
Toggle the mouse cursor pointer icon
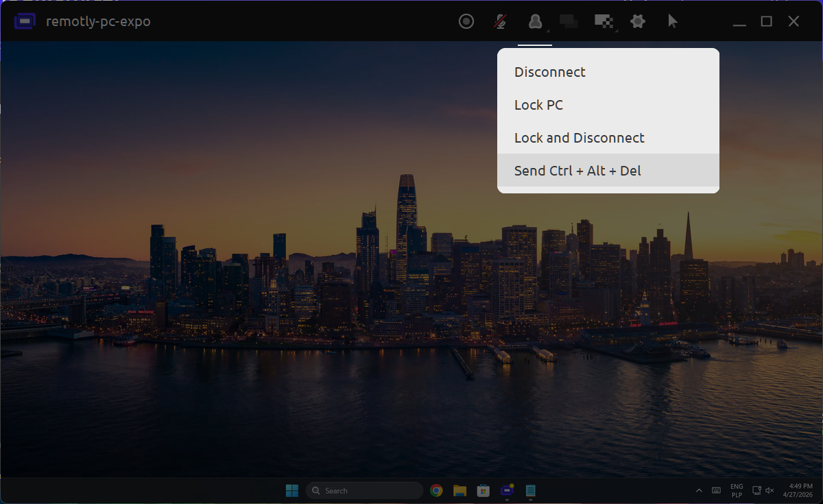(672, 22)
